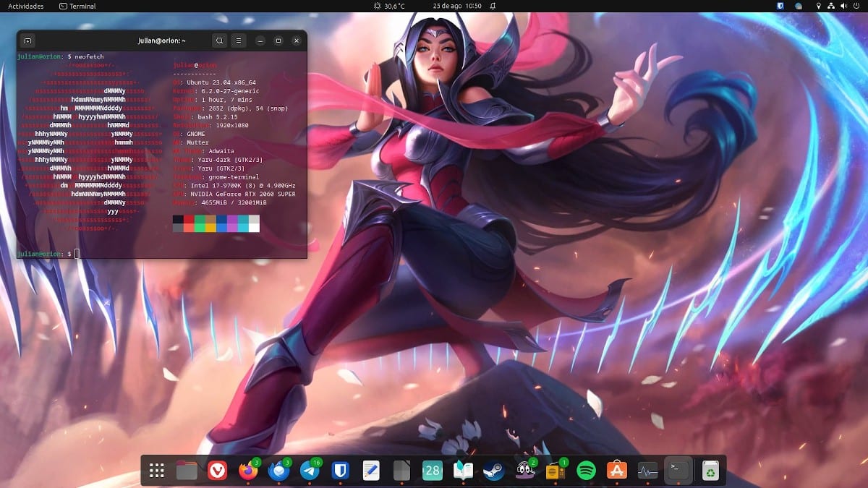Open Telegram from the dock
This screenshot has height=488, width=868.
tap(310, 471)
